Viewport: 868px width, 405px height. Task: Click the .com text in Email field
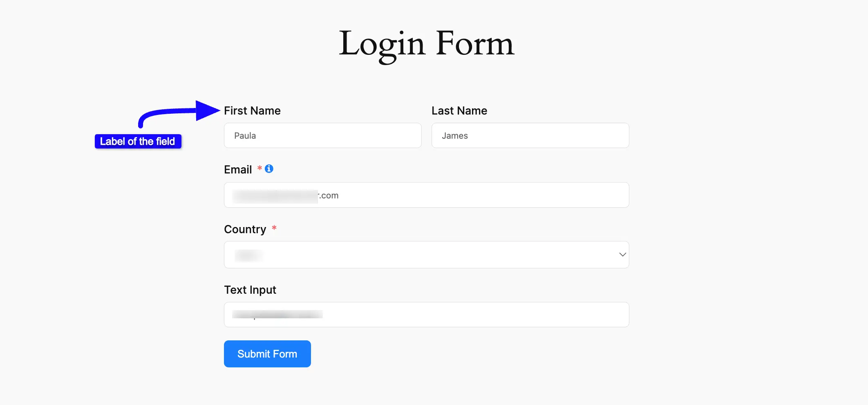(329, 196)
